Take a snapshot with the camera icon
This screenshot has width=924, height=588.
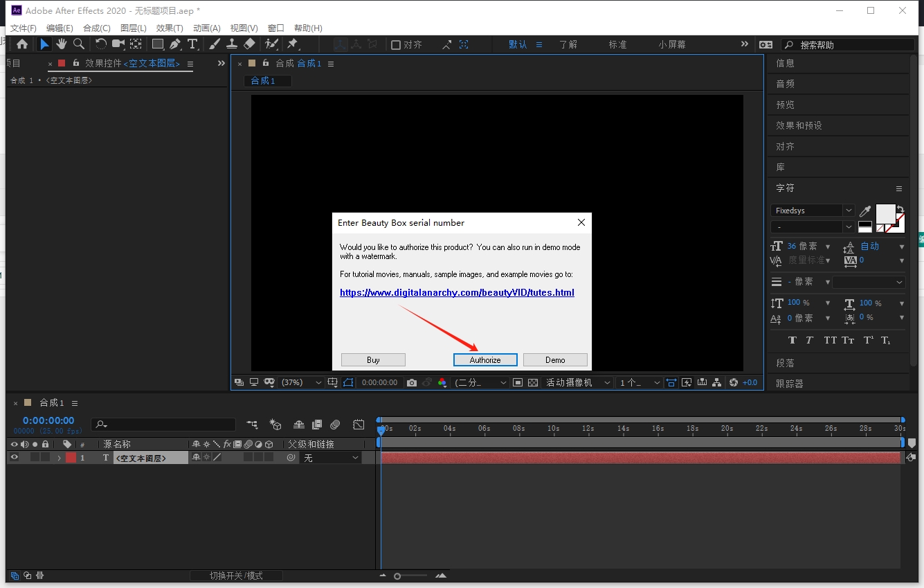(x=412, y=382)
